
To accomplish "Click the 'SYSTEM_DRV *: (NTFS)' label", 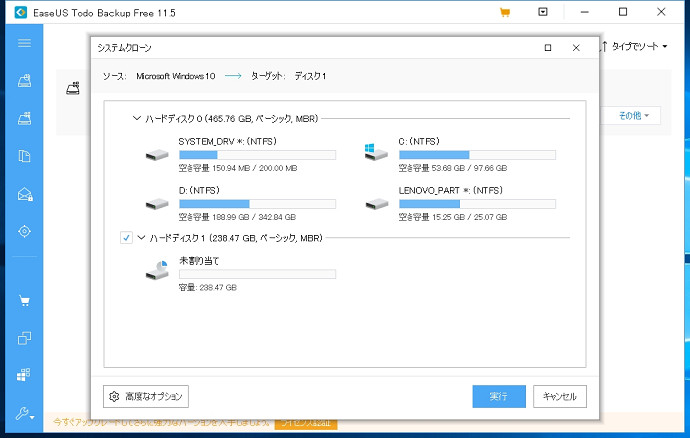I will click(x=228, y=141).
